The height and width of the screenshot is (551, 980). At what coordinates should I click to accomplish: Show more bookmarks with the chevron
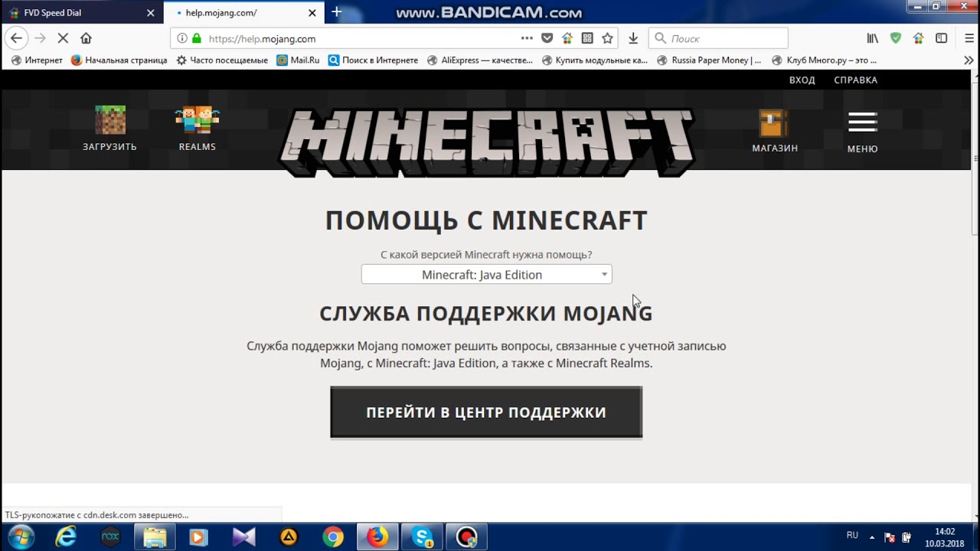[x=969, y=60]
